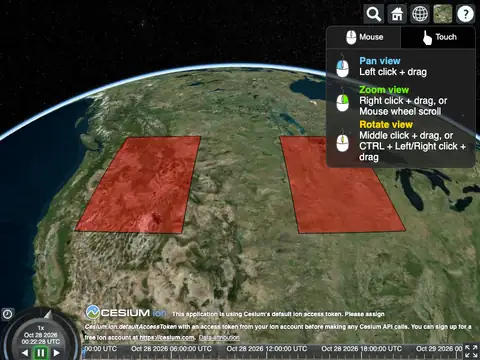Viewport: 480px width, 360px height.
Task: Pause the animation clock
Action: [x=41, y=353]
